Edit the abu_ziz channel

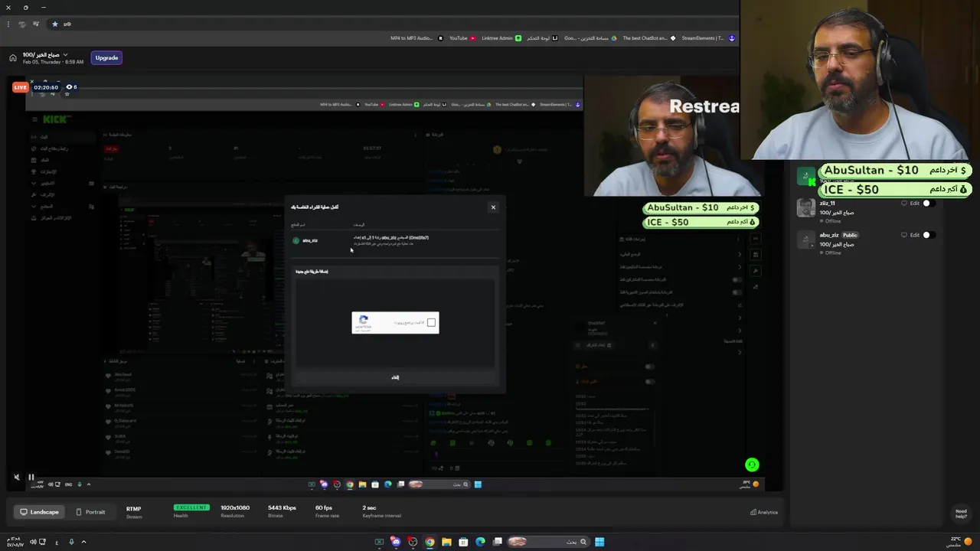[x=914, y=235]
